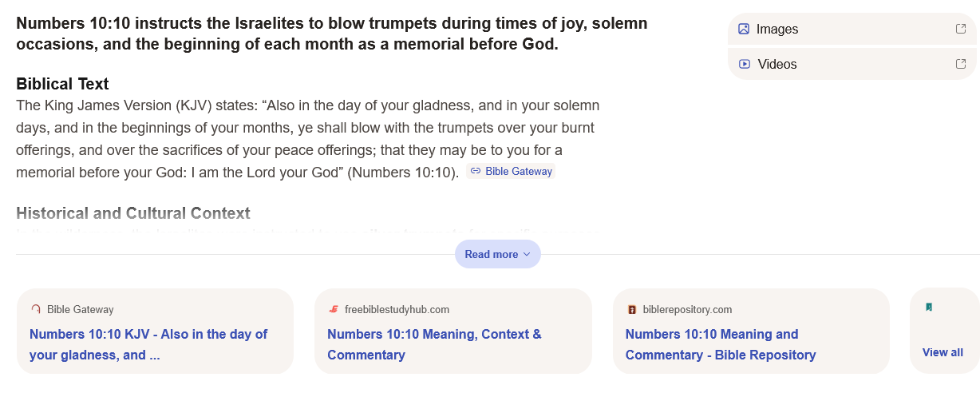Open Videos external link arrow icon
Screen dimensions: 980x393
[961, 64]
